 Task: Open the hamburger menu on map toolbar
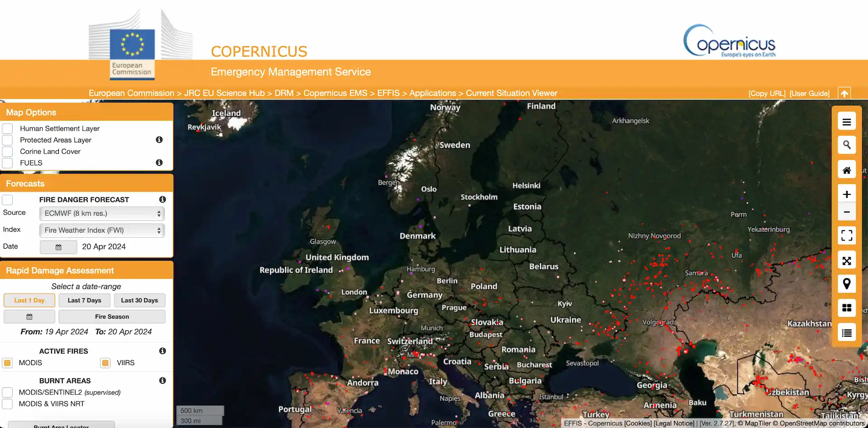(x=846, y=122)
